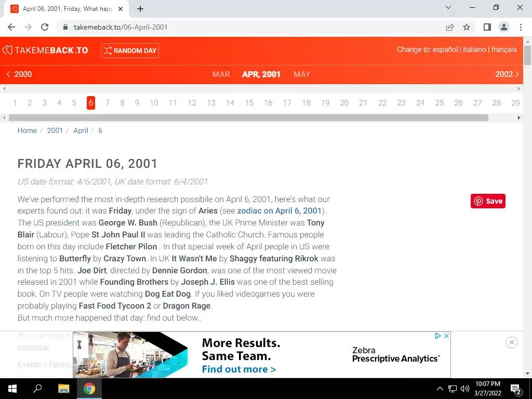Click page vertical scrollbar thumb
532x399 pixels.
click(x=528, y=55)
